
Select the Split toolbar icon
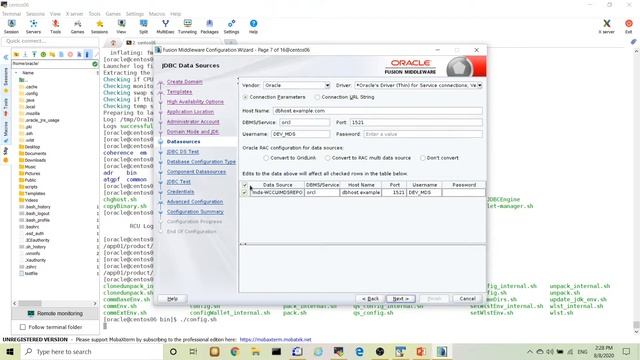click(x=143, y=26)
